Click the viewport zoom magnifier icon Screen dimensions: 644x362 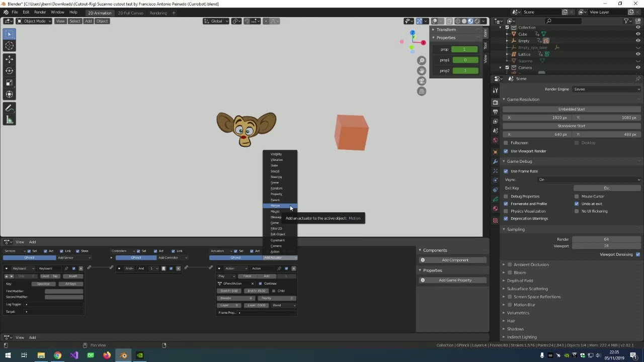click(x=422, y=60)
